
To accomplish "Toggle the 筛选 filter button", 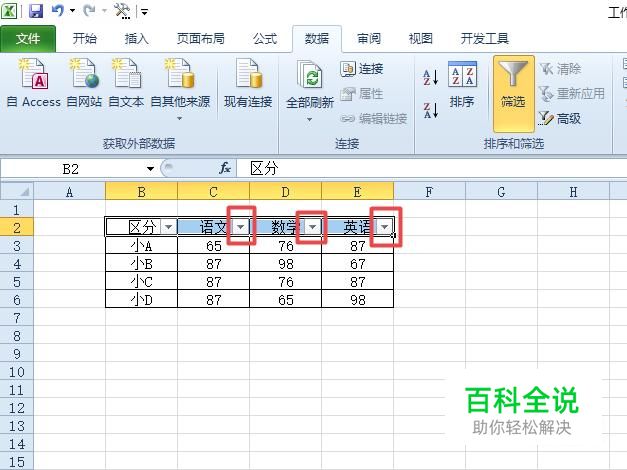I will pyautogui.click(x=513, y=94).
